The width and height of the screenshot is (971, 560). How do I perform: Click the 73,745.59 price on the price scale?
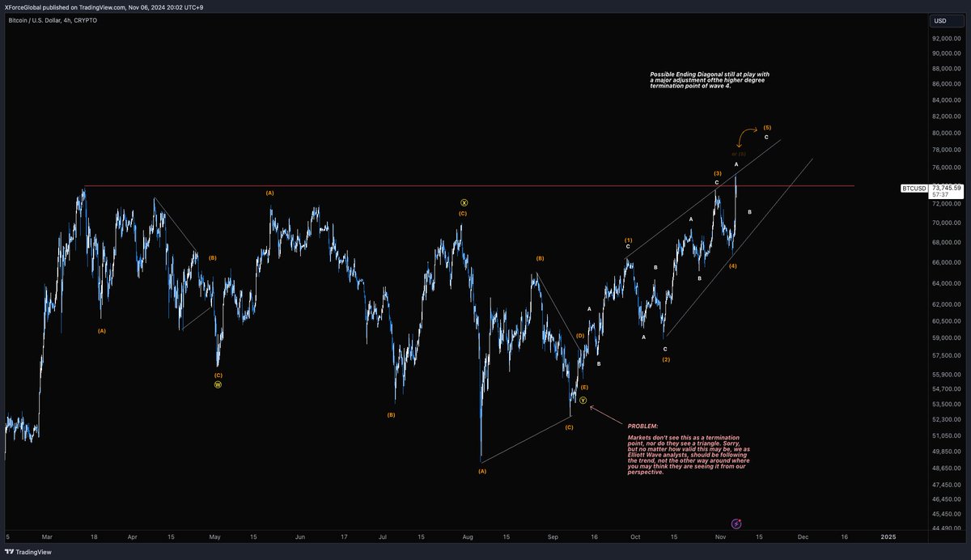946,188
